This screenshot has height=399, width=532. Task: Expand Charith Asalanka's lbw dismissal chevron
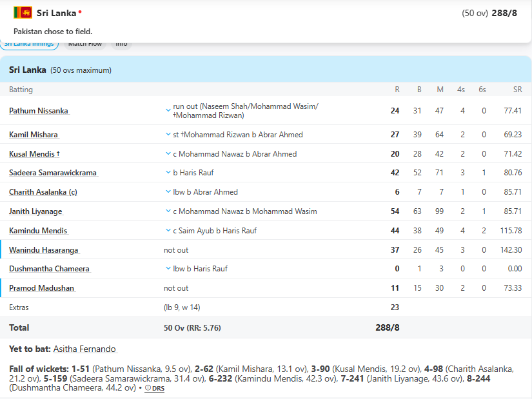168,192
